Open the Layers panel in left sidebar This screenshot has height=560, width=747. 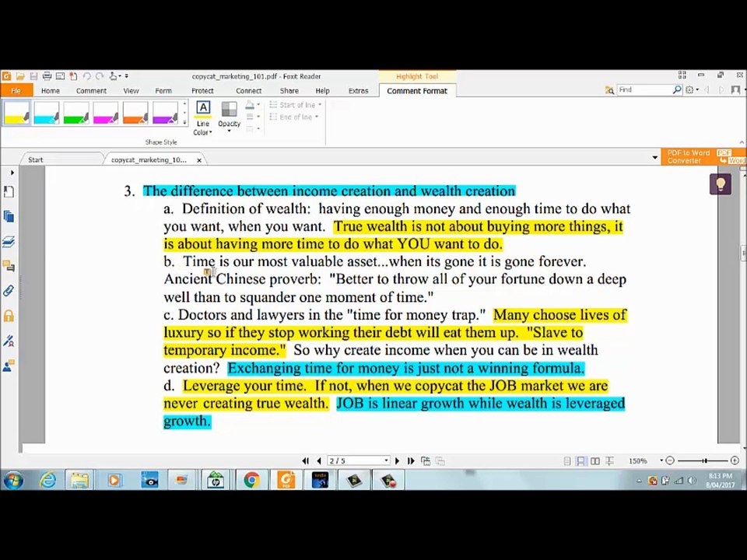pos(9,241)
